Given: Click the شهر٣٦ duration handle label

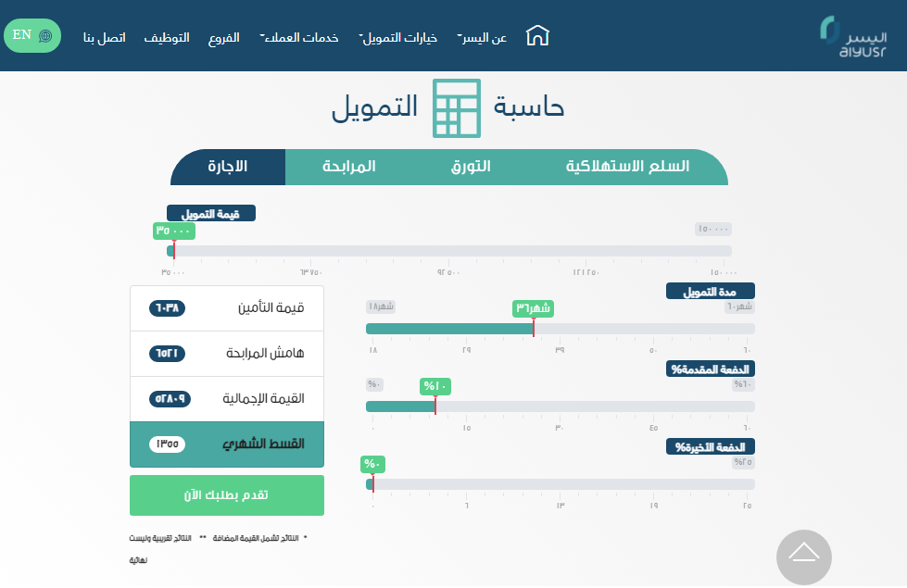Looking at the screenshot, I should tap(534, 308).
